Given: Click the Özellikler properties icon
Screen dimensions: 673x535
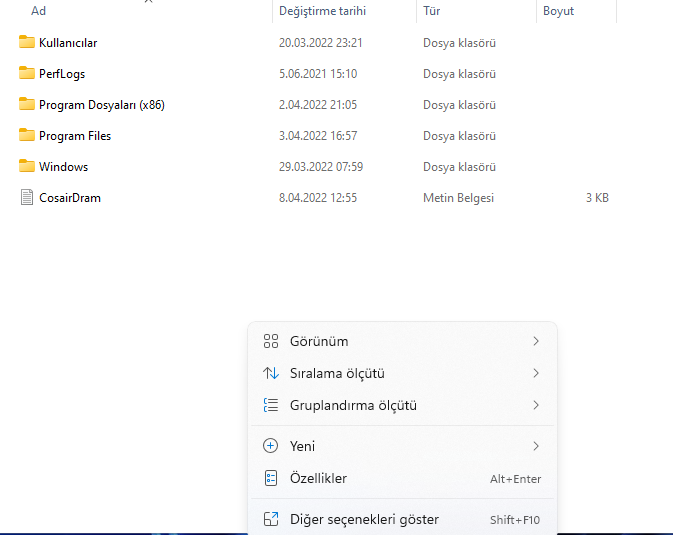Looking at the screenshot, I should (270, 478).
